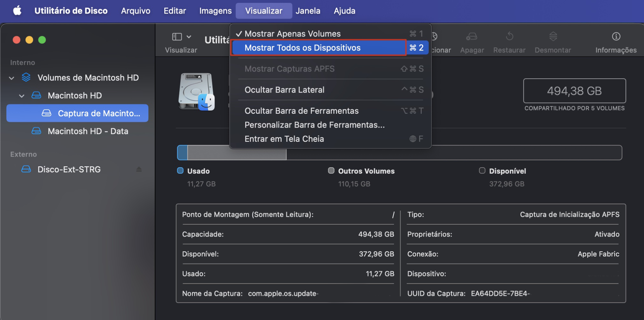Open the Ajuda menu
Screen dimensions: 644x320
point(344,11)
